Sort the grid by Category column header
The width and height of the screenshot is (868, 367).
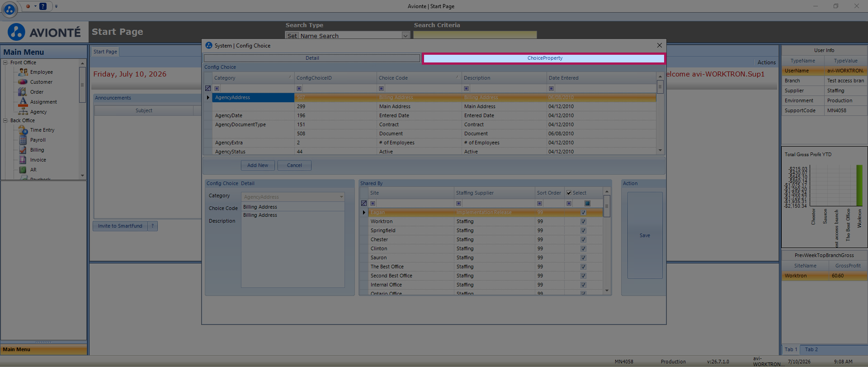click(253, 78)
